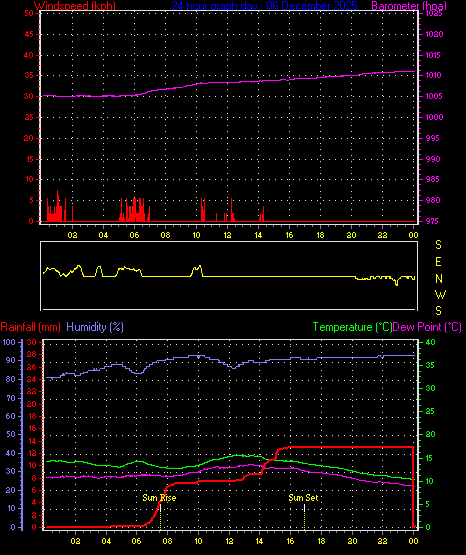Click the 'Temperature (°C)' legend label
This screenshot has height=555, width=466.
pyautogui.click(x=352, y=327)
